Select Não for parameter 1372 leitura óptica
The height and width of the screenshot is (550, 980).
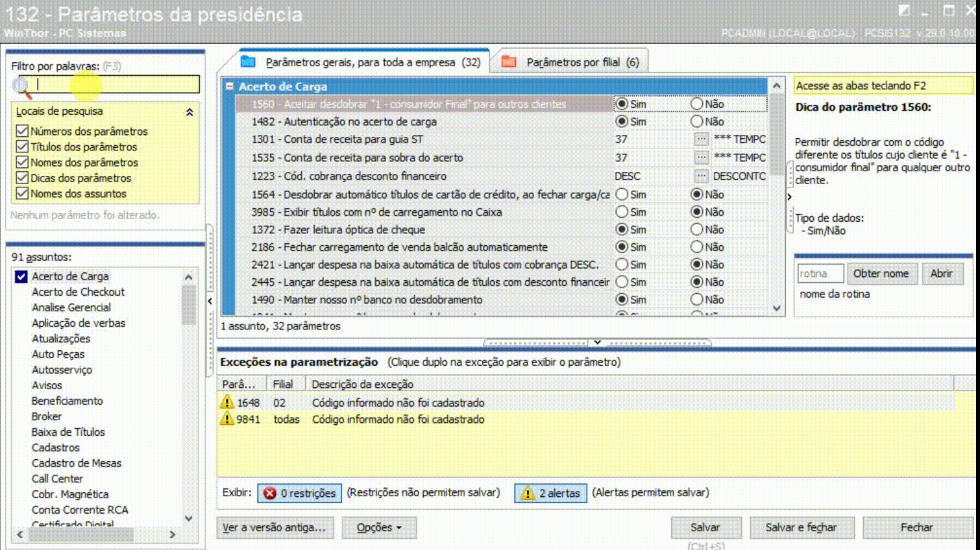[697, 229]
